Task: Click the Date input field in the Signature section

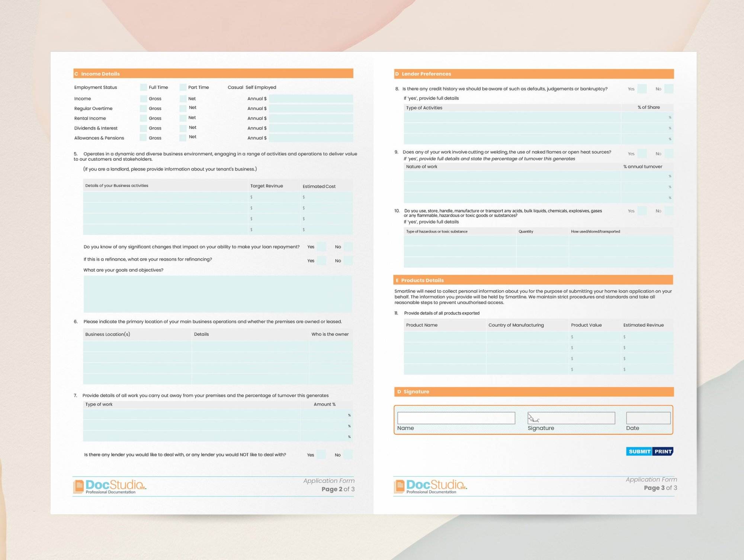Action: click(648, 418)
